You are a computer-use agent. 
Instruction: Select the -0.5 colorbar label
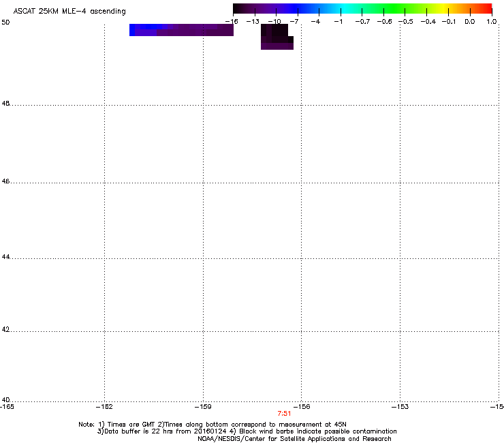406,22
